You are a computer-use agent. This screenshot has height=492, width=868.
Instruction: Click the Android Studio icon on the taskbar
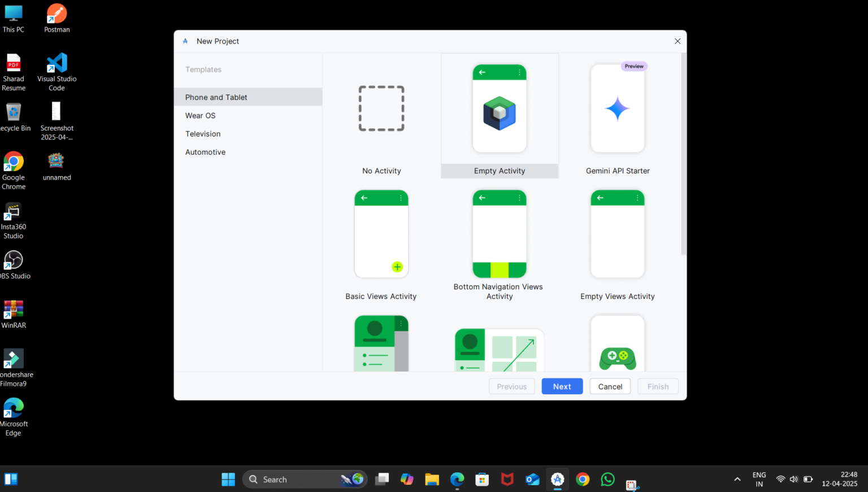(557, 479)
